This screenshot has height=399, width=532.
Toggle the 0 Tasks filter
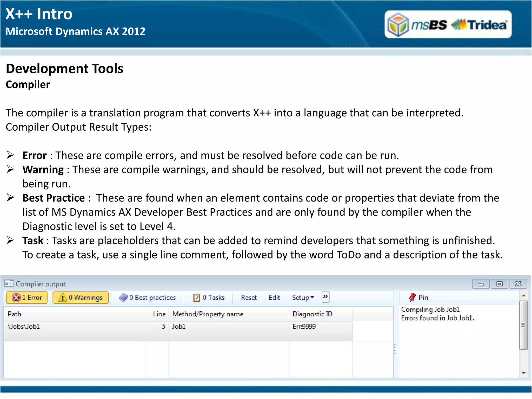[209, 297]
